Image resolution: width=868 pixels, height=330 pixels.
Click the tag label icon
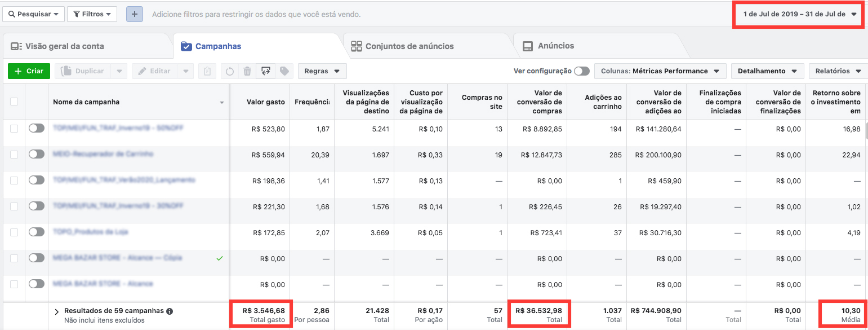[x=284, y=72]
